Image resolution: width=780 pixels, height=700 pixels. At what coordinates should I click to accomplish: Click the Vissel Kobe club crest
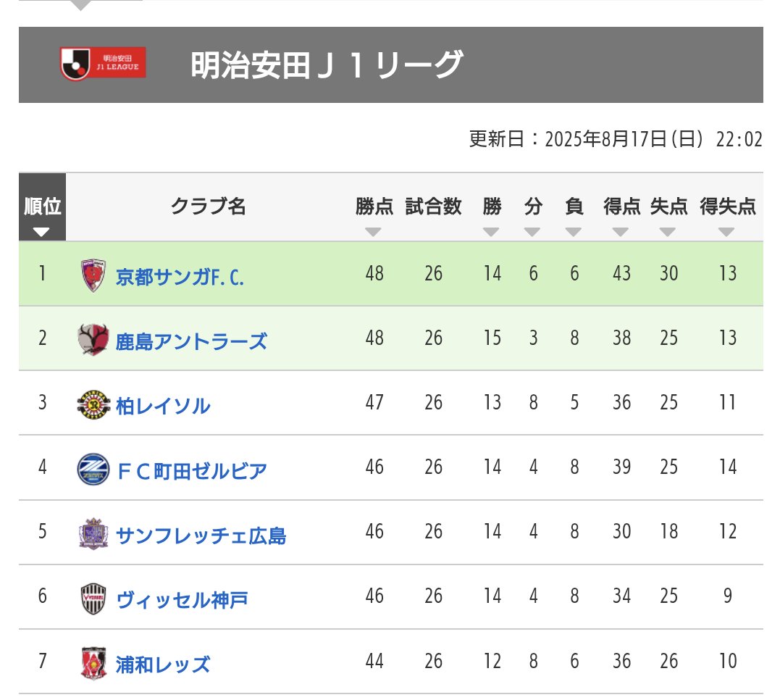tap(93, 599)
